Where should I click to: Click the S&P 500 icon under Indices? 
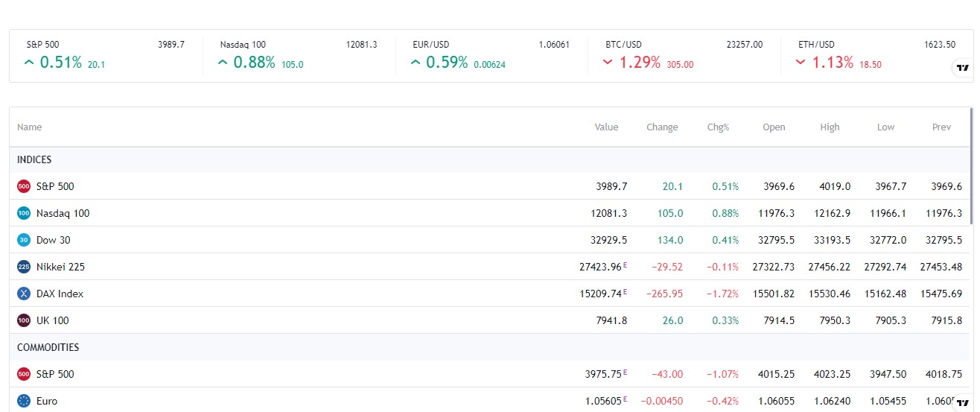(24, 186)
